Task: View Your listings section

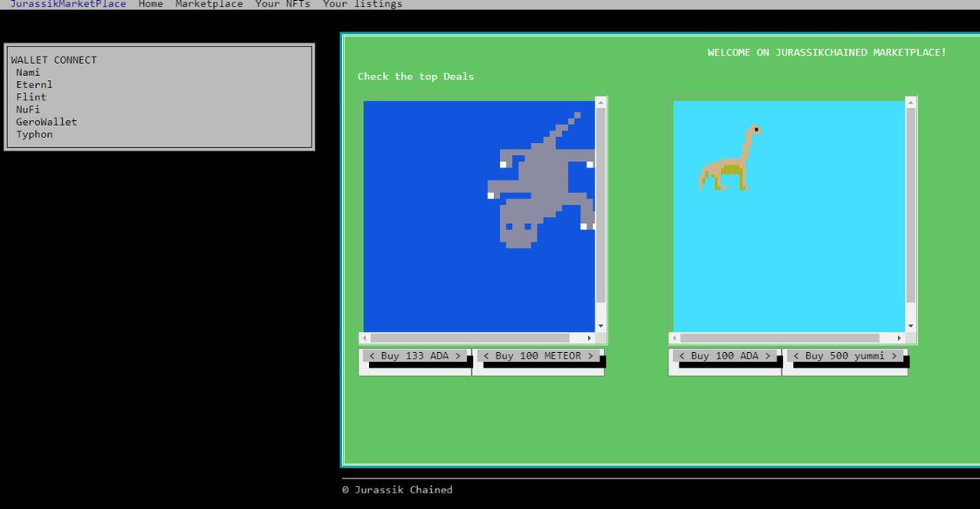Action: 363,4
